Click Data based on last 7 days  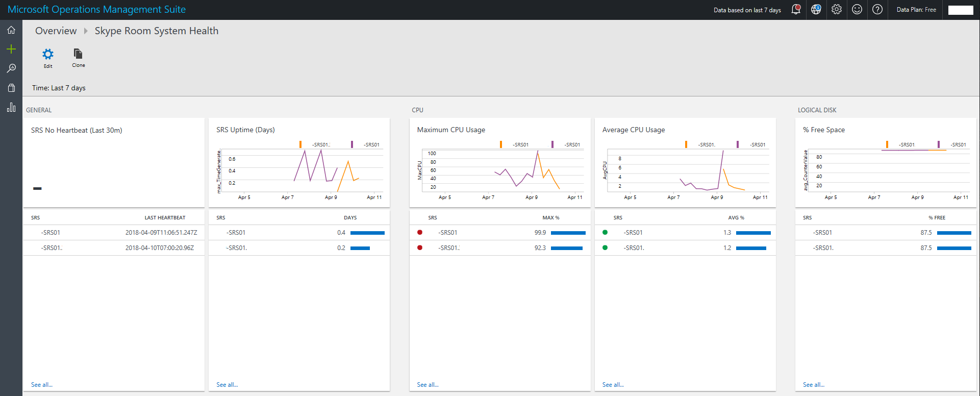(x=747, y=10)
